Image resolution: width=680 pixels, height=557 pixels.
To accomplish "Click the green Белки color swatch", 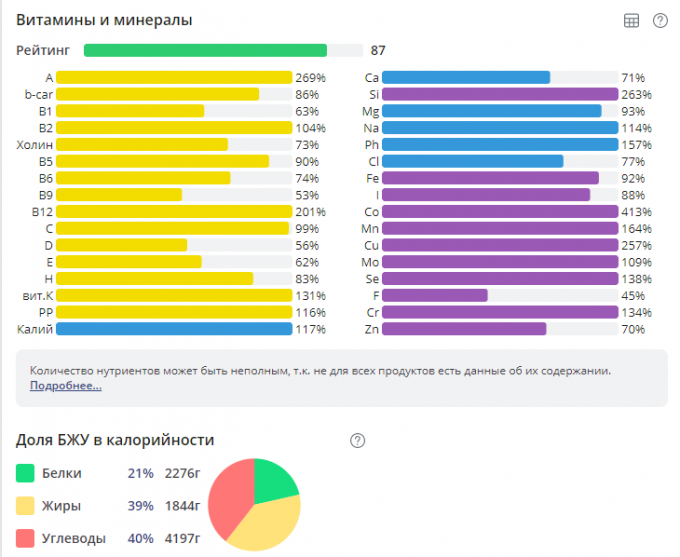I will 25,473.
